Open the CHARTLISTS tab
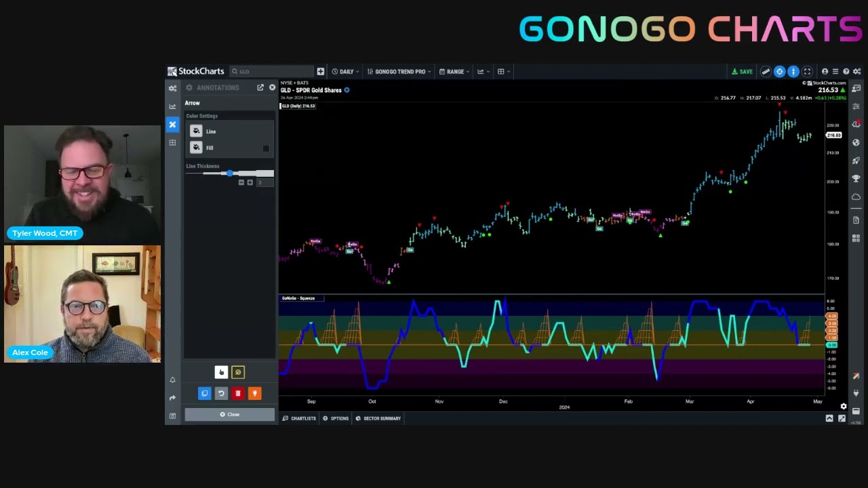868x488 pixels. (299, 418)
